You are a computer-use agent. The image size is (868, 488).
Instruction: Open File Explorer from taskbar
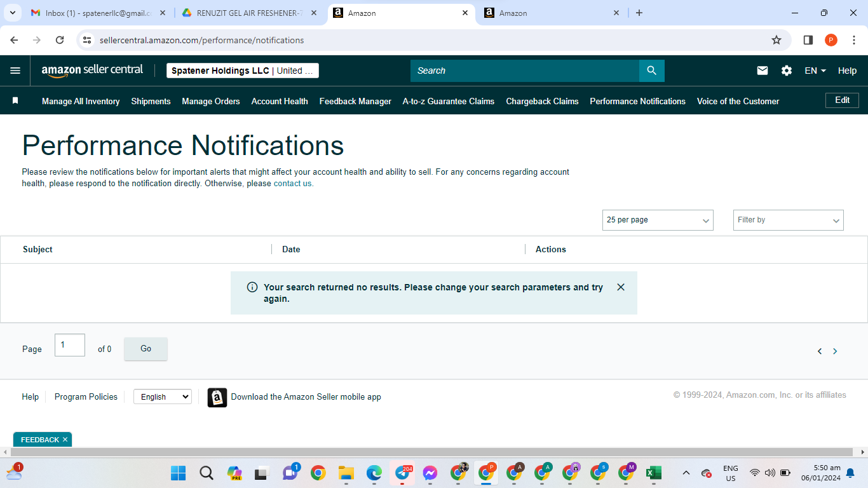[x=346, y=473]
